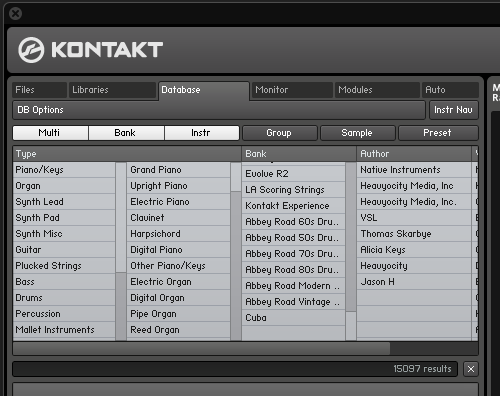Choose Electric Piano subtype
This screenshot has height=396, width=500.
click(x=178, y=202)
